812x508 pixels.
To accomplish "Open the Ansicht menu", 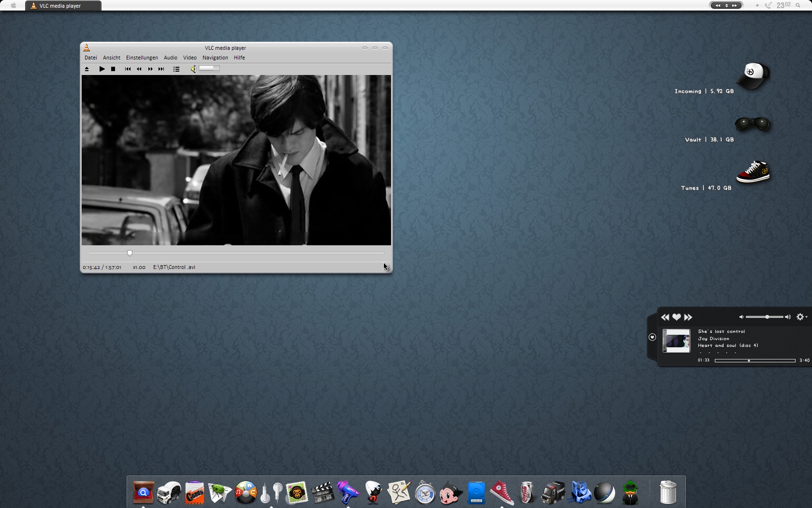I will 112,58.
